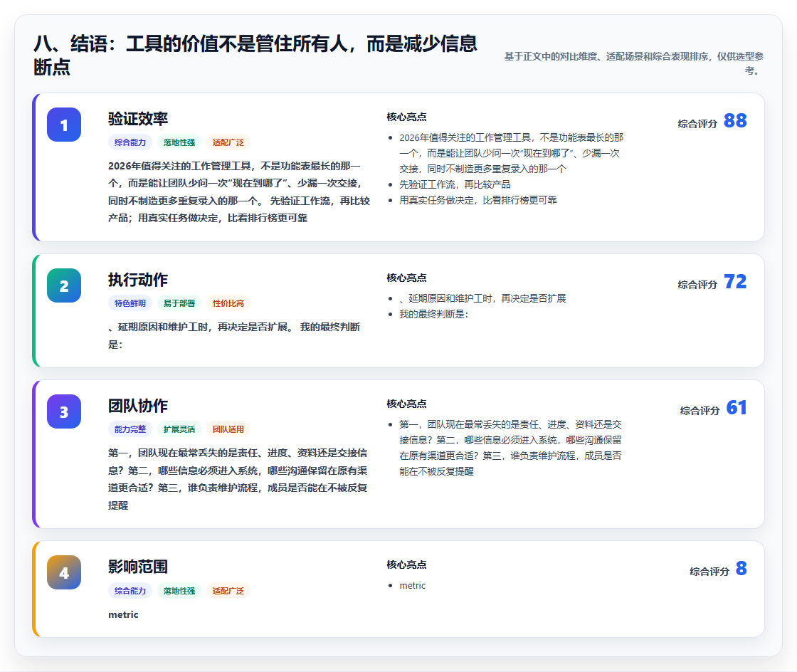Click the 适配广泛 tag under 影响范围

[x=228, y=591]
